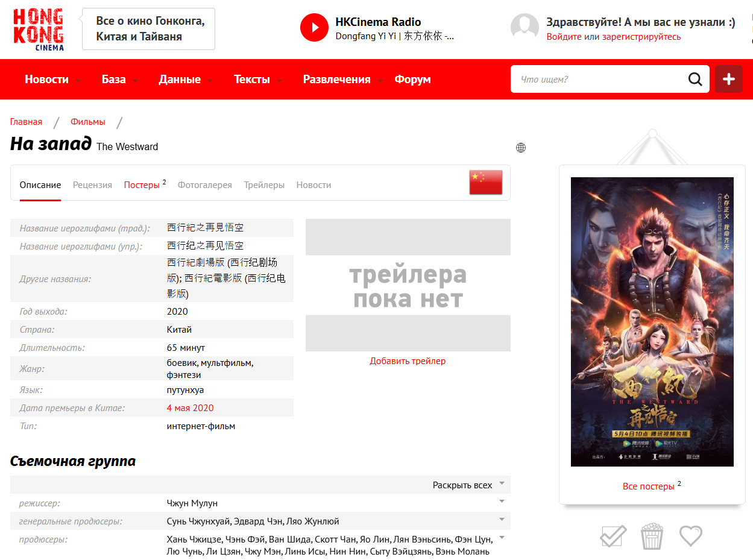Toggle the popcorn want-to-watch icon

coord(652,536)
